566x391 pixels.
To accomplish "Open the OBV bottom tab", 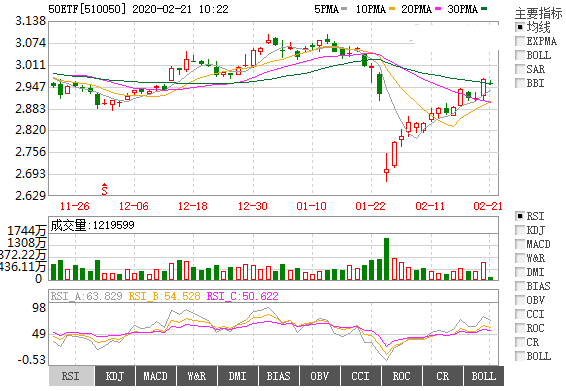I will point(320,376).
